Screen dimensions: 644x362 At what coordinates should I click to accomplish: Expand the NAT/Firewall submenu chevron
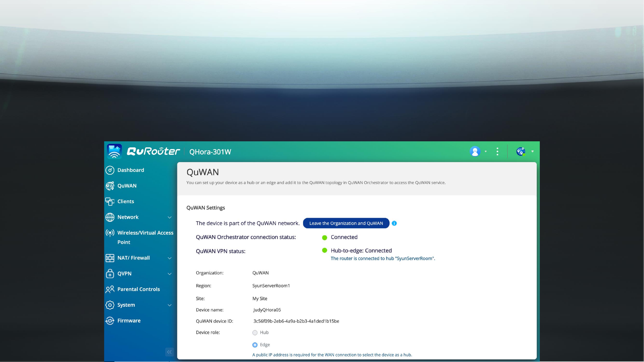click(170, 258)
